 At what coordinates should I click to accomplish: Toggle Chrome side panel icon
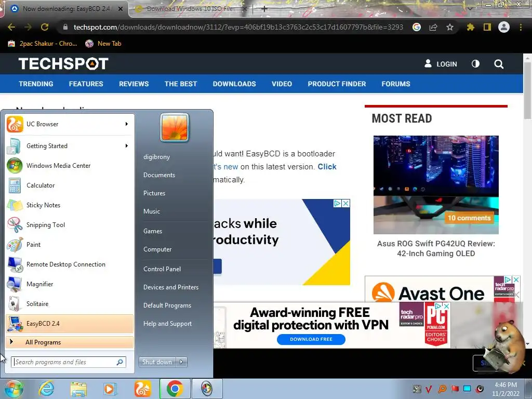point(487,27)
